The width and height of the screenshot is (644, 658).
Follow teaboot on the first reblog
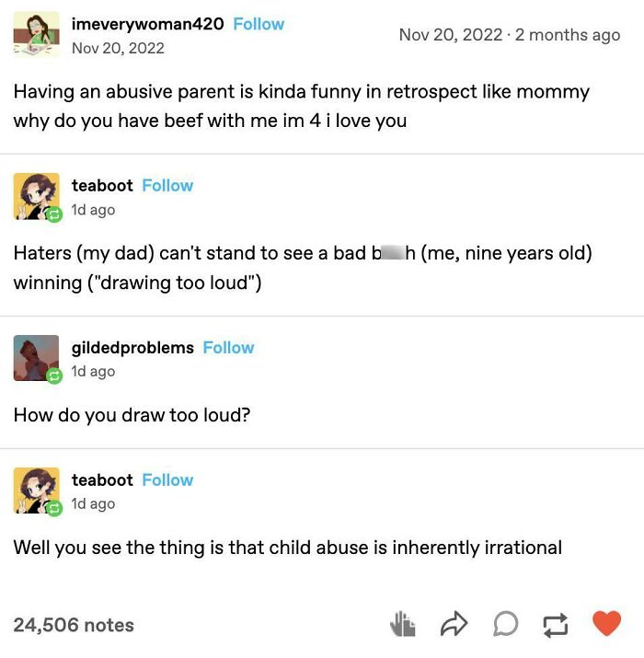tap(167, 185)
